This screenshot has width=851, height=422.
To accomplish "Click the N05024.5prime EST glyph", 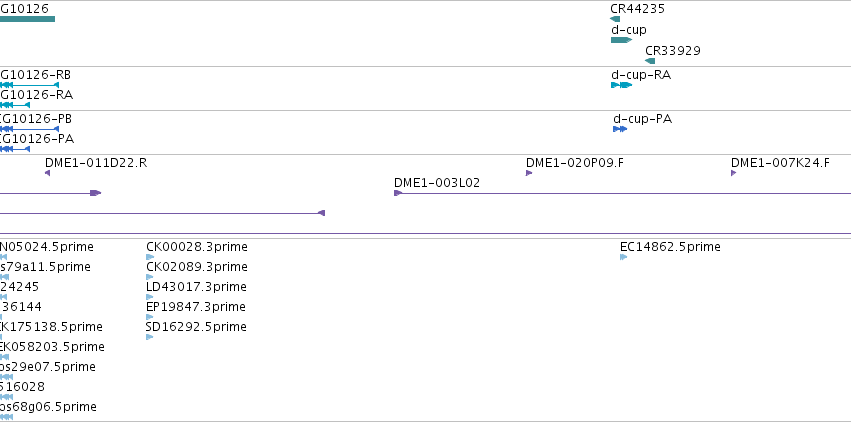I will coord(3,257).
